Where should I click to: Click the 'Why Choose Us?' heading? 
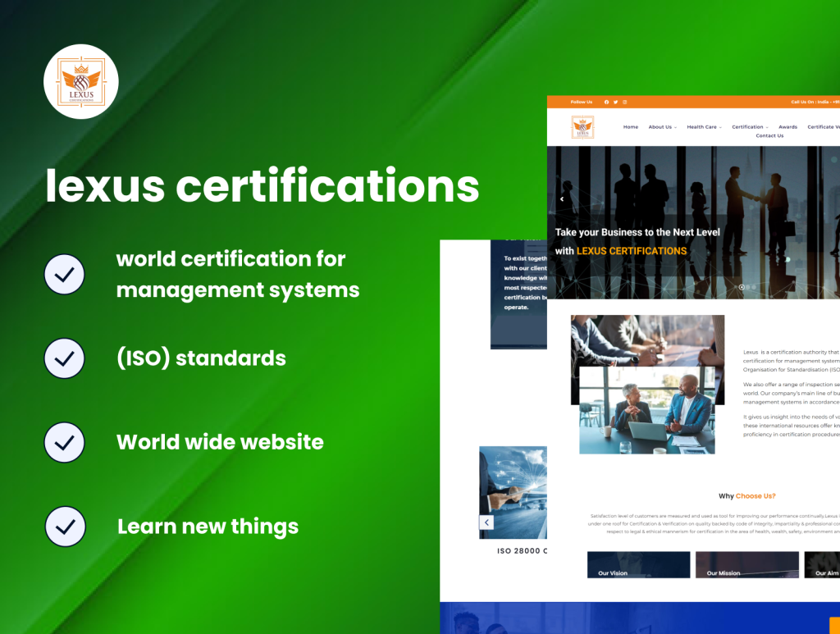click(x=746, y=496)
